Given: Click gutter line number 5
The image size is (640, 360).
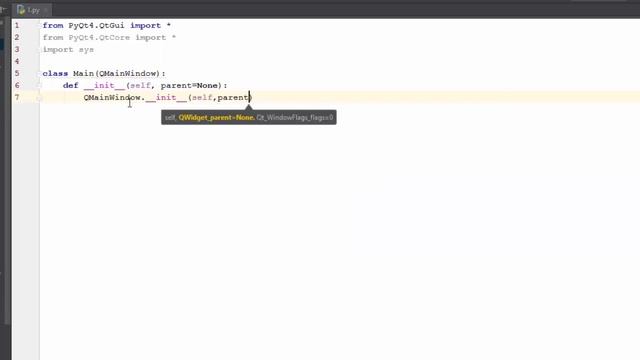Looking at the screenshot, I should pos(17,73).
